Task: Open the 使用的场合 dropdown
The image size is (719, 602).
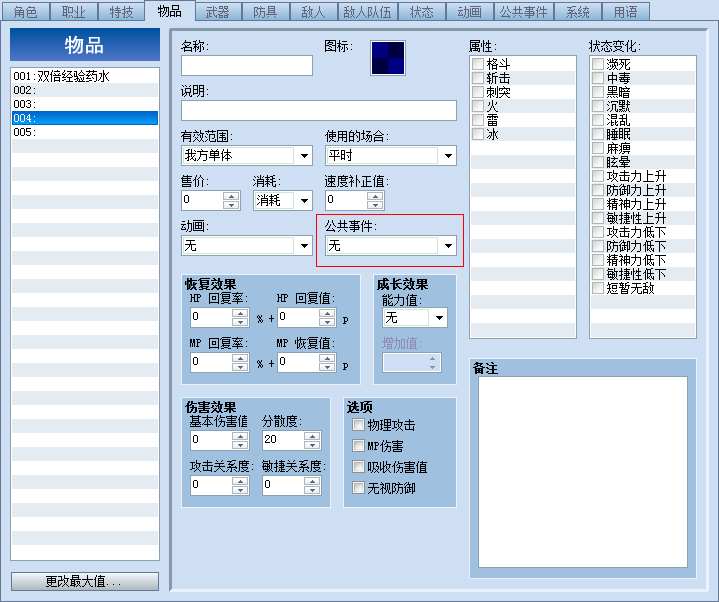Action: click(391, 155)
